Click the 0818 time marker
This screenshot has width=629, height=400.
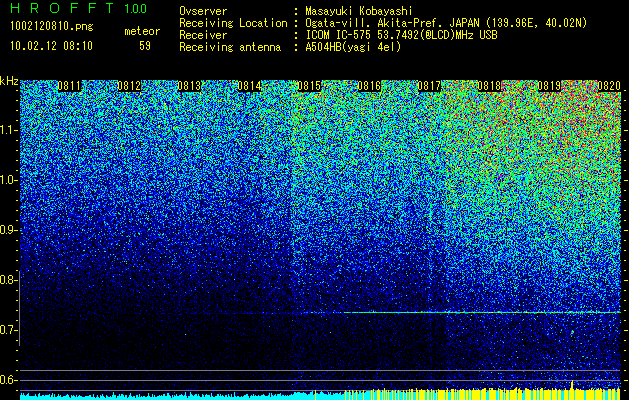point(489,86)
